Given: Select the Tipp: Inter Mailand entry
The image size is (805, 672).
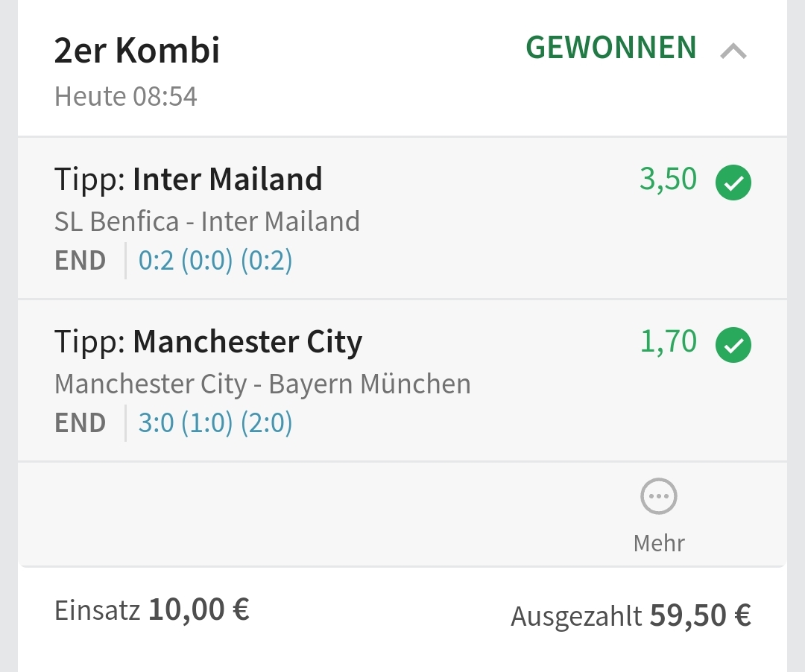Looking at the screenshot, I should coord(189,180).
